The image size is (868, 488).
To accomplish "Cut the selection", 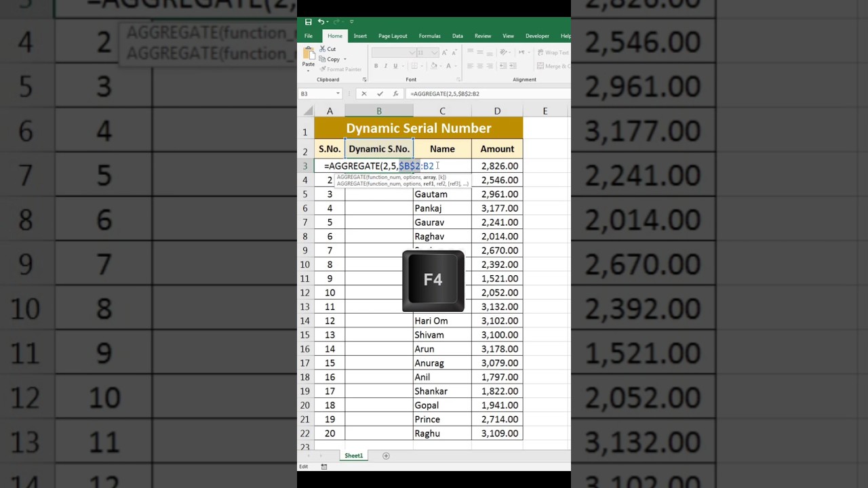I will coord(328,49).
